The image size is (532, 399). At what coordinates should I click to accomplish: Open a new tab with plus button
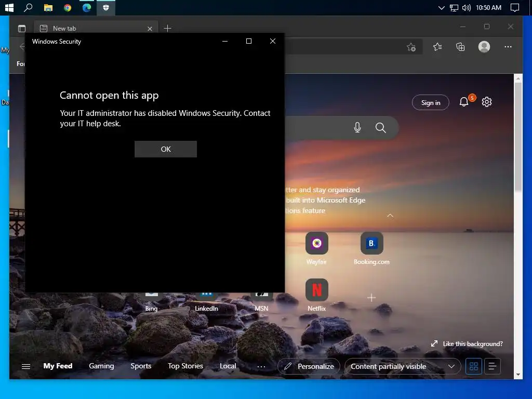point(168,29)
